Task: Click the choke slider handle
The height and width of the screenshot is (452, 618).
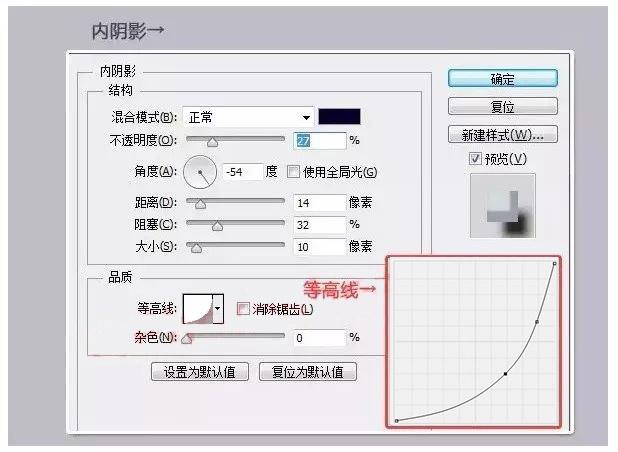Action: (x=217, y=227)
